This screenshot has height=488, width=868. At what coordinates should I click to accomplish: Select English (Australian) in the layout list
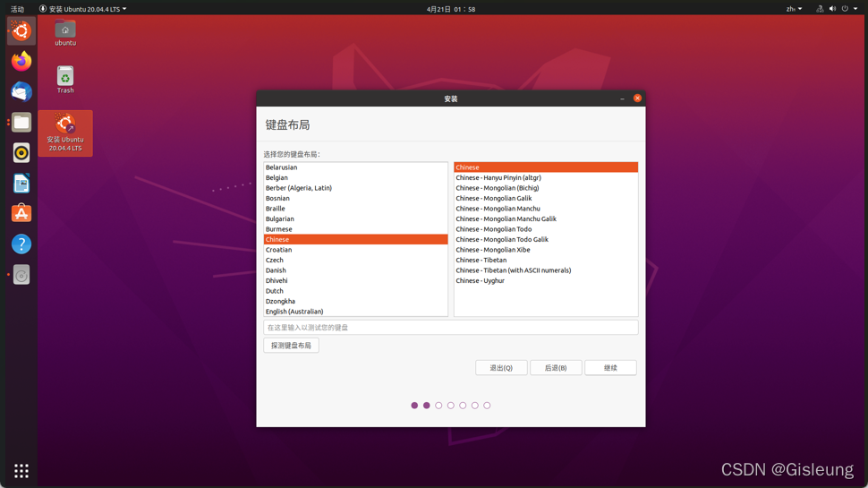[x=355, y=312]
